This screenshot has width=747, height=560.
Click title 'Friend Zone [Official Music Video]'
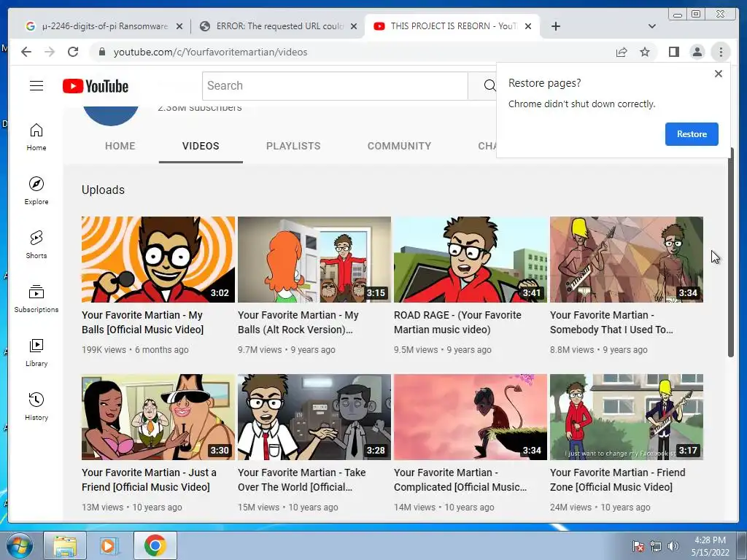(617, 480)
